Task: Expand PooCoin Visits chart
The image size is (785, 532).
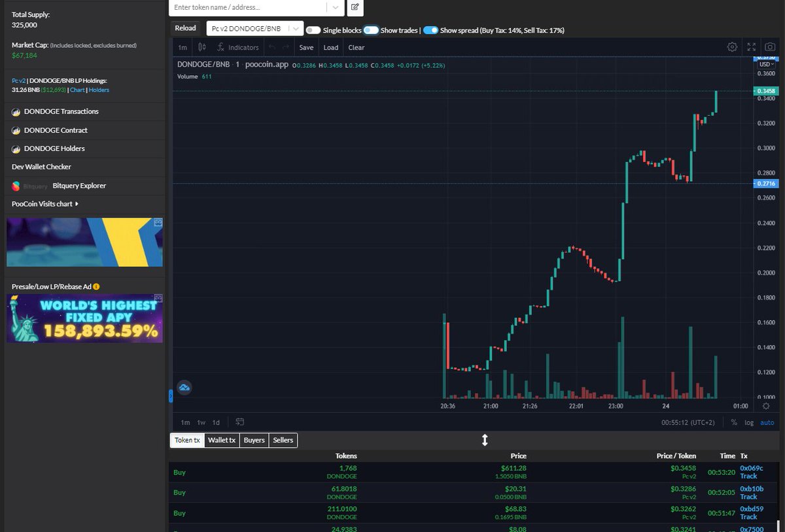Action: (x=45, y=204)
